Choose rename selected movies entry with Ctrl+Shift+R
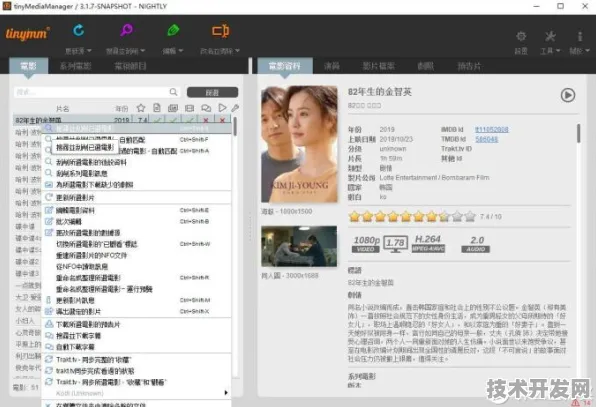This screenshot has width=596, height=407. click(x=137, y=278)
